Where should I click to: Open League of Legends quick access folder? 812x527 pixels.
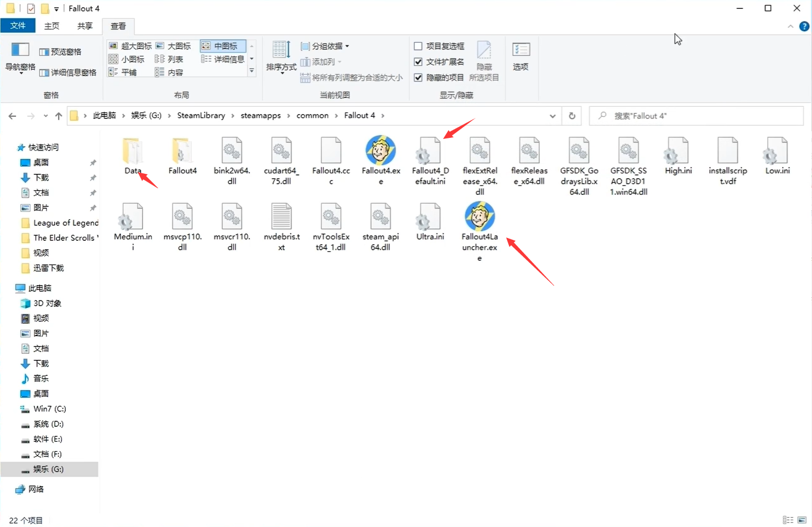click(59, 223)
